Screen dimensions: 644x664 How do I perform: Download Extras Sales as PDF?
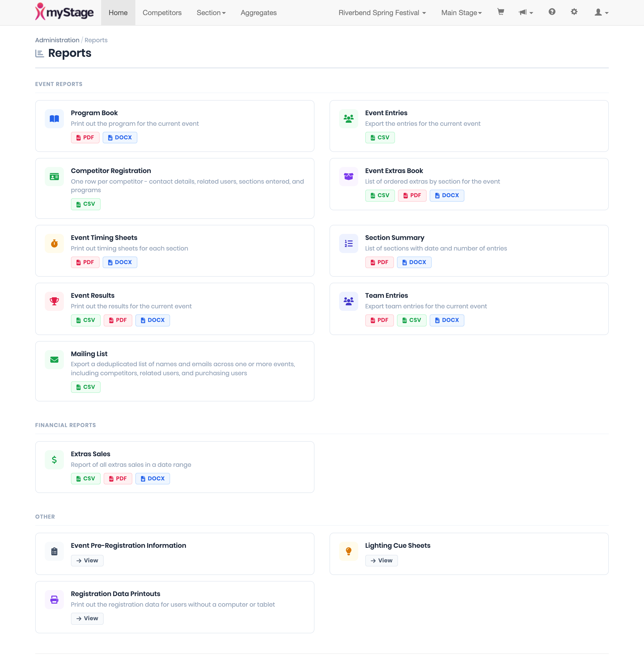(118, 479)
